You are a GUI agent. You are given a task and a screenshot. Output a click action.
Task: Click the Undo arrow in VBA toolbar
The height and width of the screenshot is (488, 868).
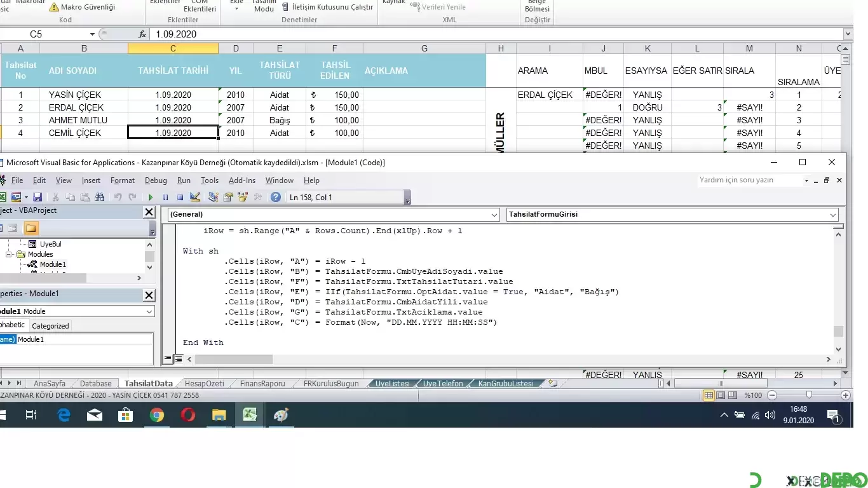point(118,197)
